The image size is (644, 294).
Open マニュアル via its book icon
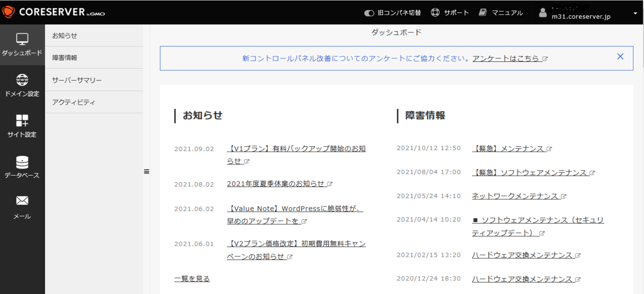483,12
